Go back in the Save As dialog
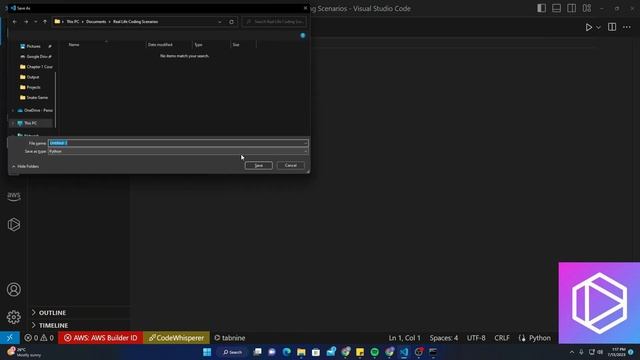 15,22
